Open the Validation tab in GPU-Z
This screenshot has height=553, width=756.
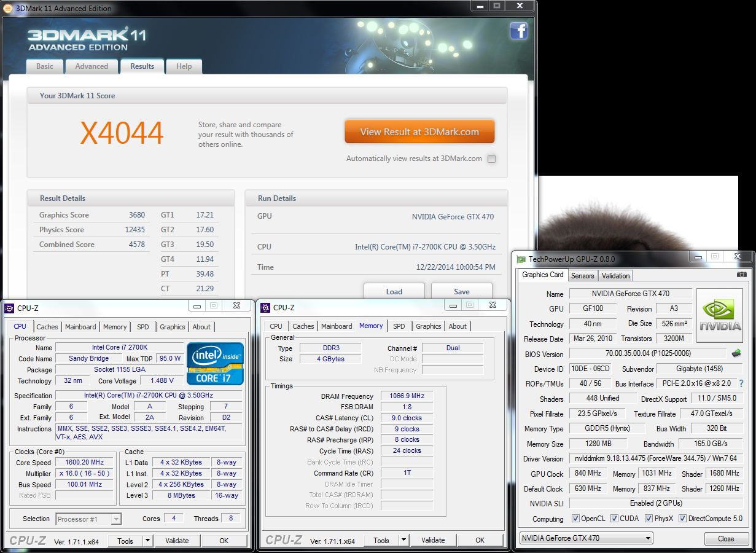615,276
